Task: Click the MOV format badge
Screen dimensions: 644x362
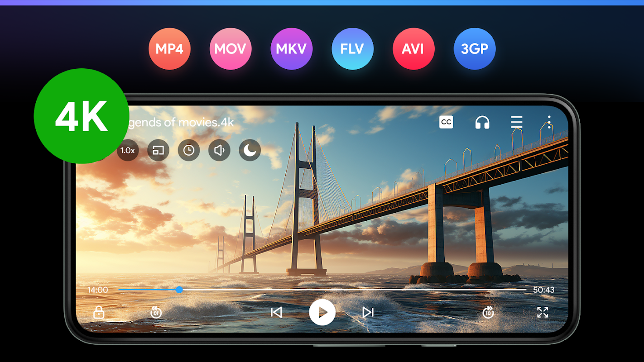Action: click(230, 49)
